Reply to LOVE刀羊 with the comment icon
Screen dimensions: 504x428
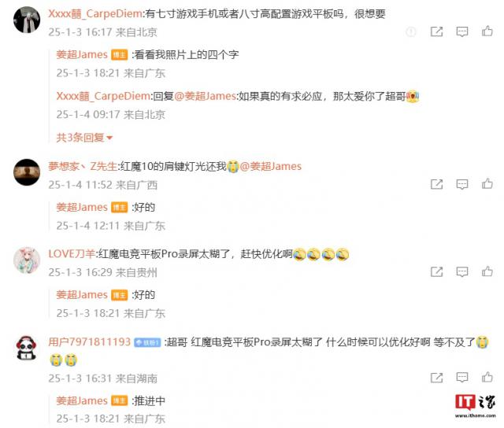point(462,271)
